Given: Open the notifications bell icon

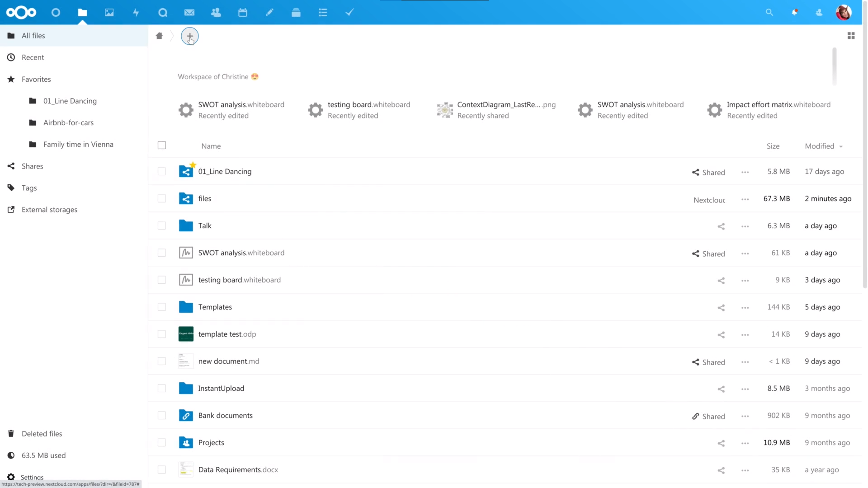Looking at the screenshot, I should [794, 13].
